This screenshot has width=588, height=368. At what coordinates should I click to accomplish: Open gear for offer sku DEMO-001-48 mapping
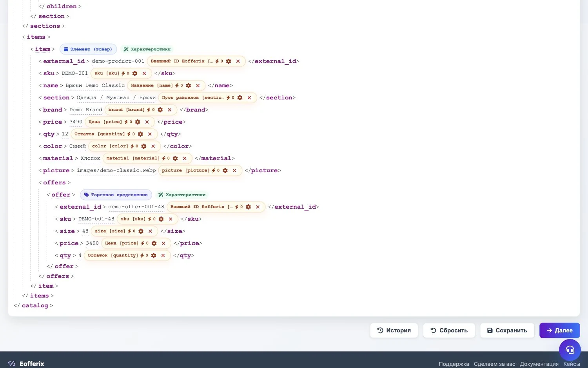(x=161, y=219)
